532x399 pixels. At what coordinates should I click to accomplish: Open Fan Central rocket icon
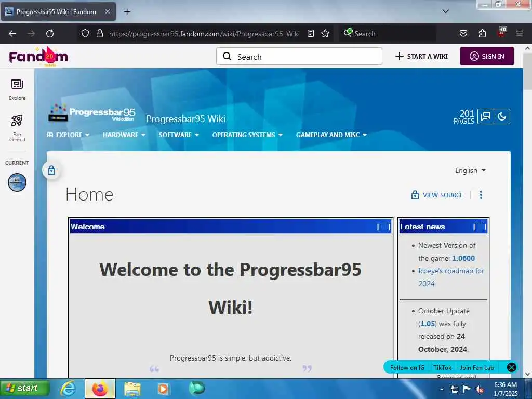click(17, 128)
